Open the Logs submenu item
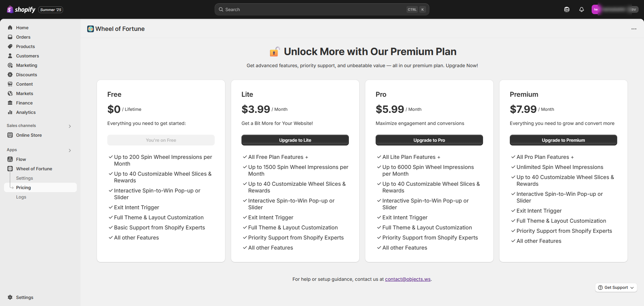Image resolution: width=644 pixels, height=306 pixels. 21,197
